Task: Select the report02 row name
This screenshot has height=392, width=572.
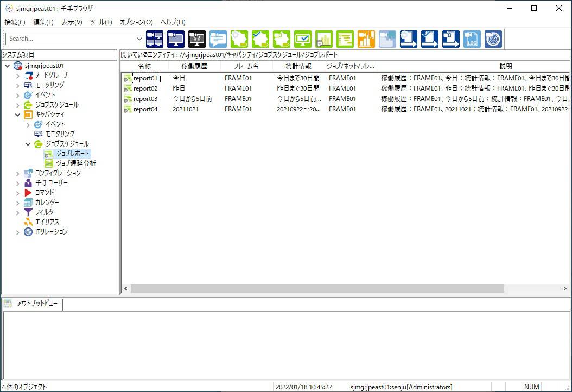Action: 145,88
